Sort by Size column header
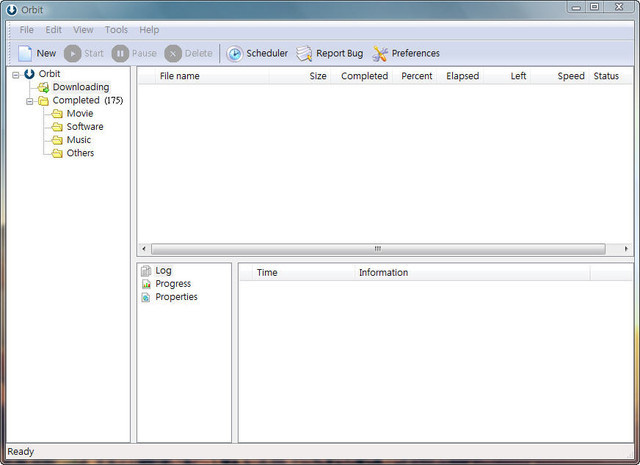The image size is (640, 465). tap(300, 76)
